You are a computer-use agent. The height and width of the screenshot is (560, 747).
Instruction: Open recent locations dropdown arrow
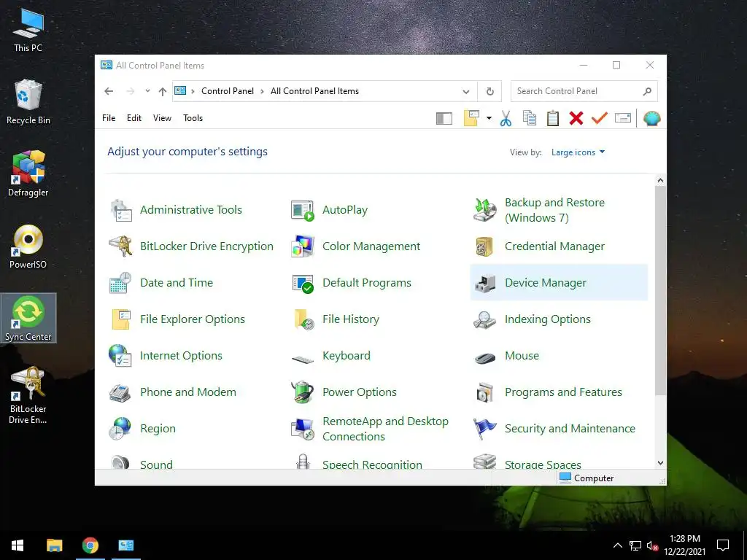coord(147,91)
